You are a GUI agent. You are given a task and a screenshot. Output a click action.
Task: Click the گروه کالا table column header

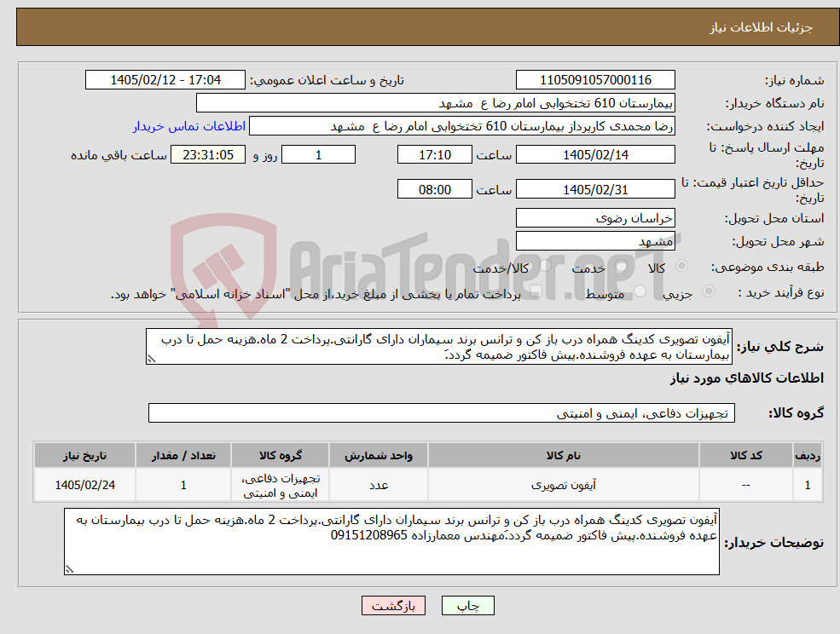point(281,455)
